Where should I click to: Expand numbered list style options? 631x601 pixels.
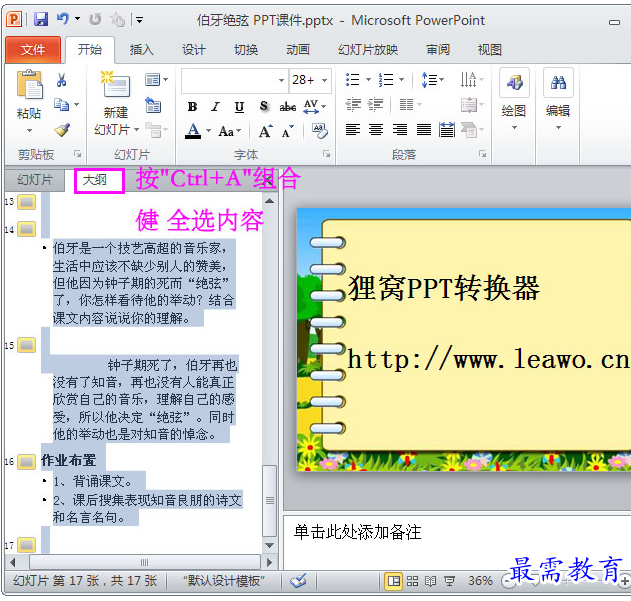coord(401,79)
